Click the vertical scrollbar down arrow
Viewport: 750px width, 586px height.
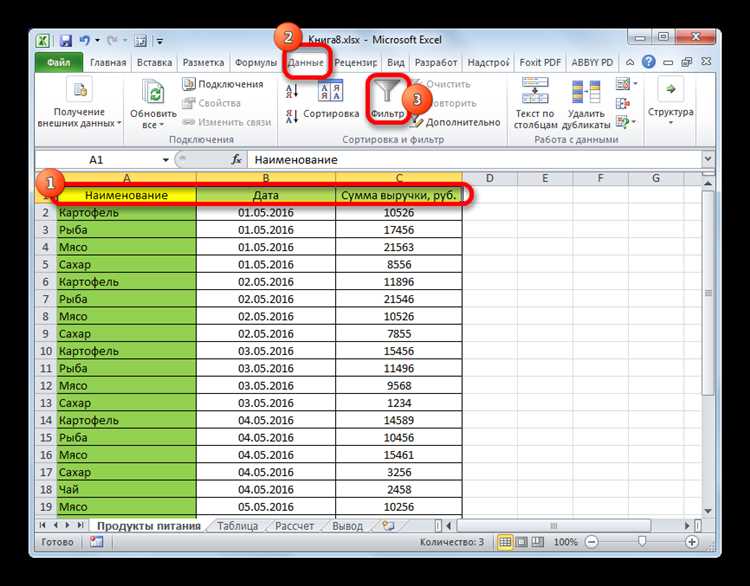pos(708,511)
